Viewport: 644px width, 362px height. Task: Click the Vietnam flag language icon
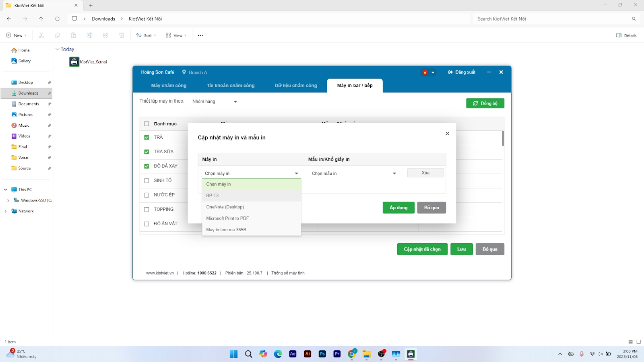click(x=425, y=72)
